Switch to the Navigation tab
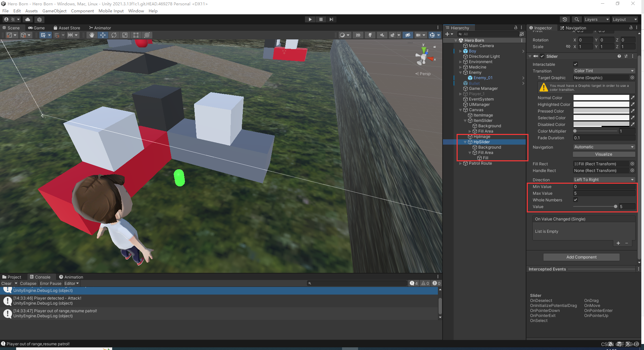This screenshot has height=350, width=644. pyautogui.click(x=573, y=28)
